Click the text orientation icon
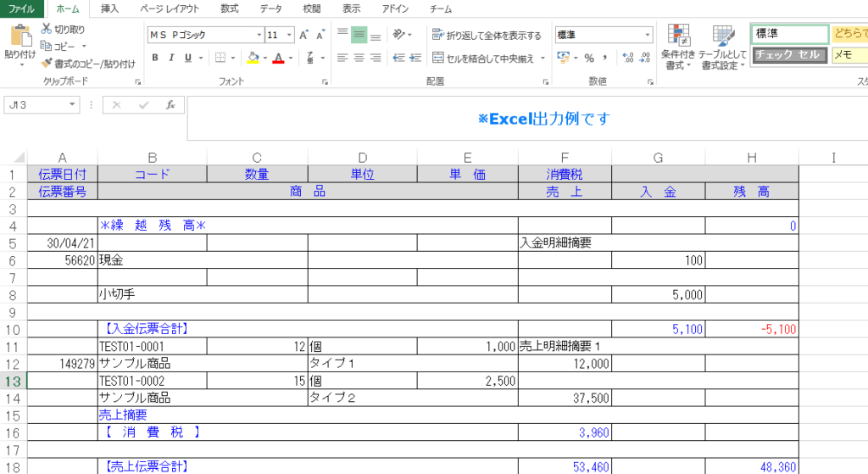Viewport: 868px width, 474px height. coord(399,34)
